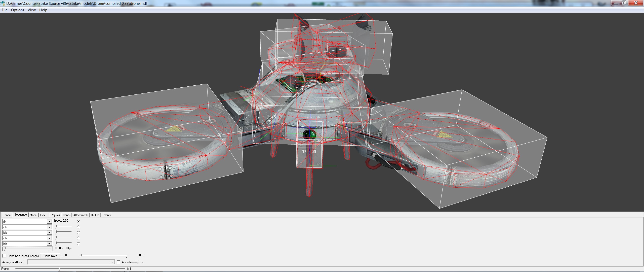Image resolution: width=644 pixels, height=272 pixels.
Task: Click the '0.000' blend value text
Action: tap(65, 255)
